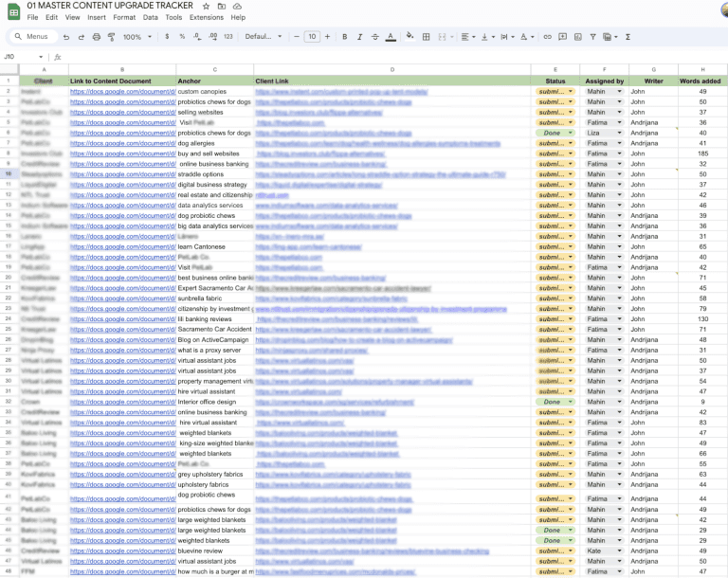Click the Create a filter icon
Image resolution: width=728 pixels, height=578 pixels.
592,37
